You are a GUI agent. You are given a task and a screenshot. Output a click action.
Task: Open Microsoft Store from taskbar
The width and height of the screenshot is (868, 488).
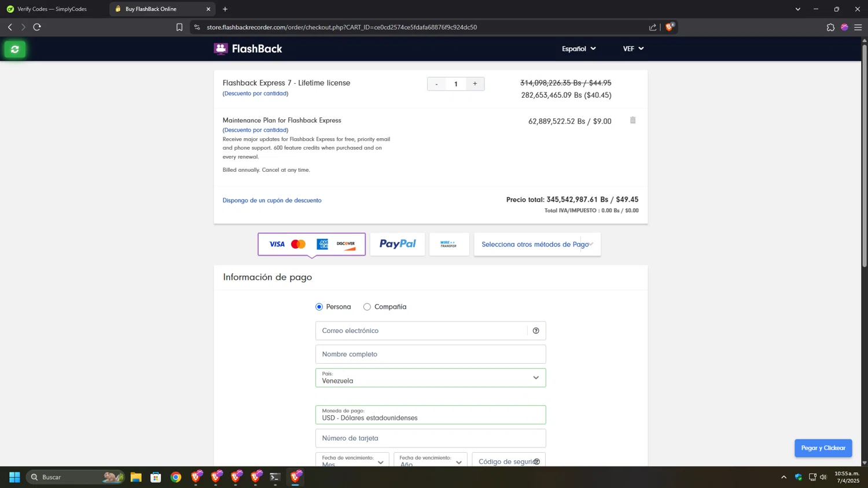tap(156, 477)
